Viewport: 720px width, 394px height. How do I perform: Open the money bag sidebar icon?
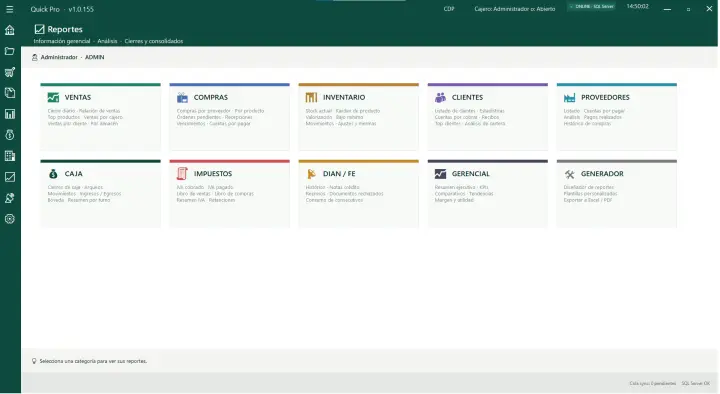point(10,135)
